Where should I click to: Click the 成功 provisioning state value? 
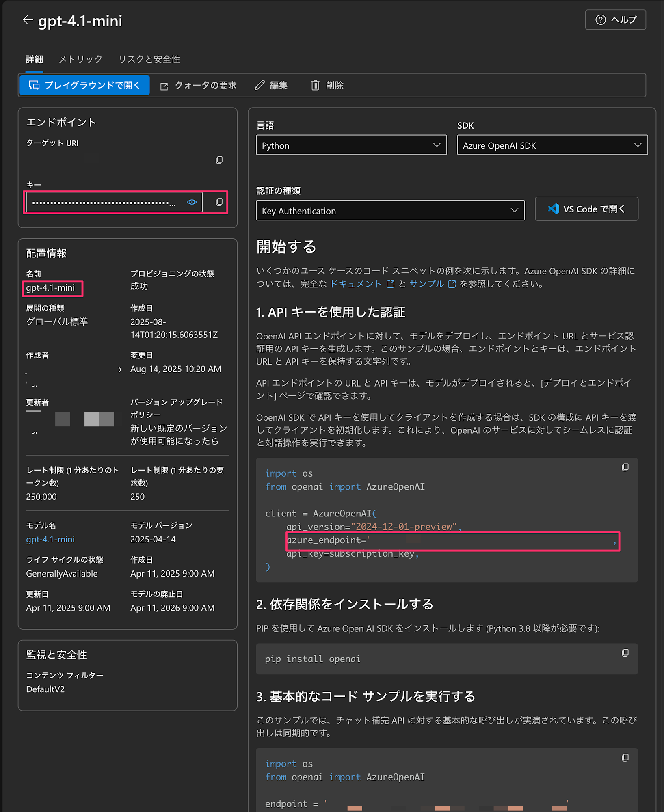coord(139,286)
